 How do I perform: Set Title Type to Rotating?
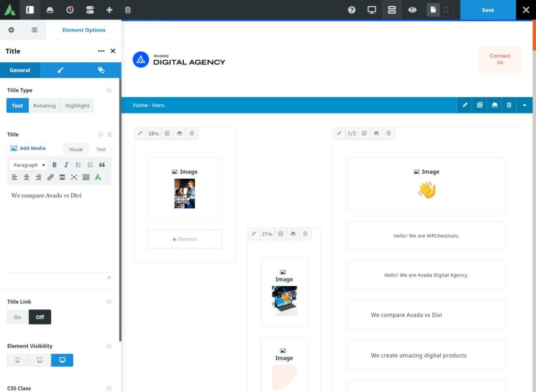[44, 106]
